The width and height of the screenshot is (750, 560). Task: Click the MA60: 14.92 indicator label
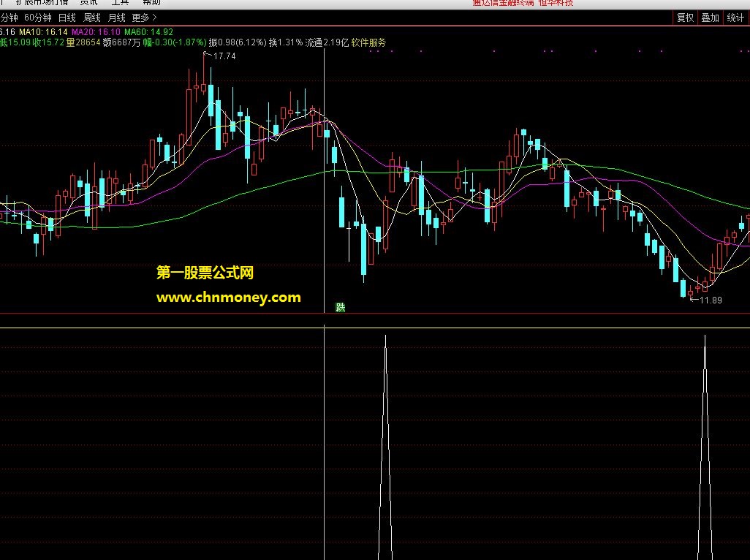click(148, 32)
